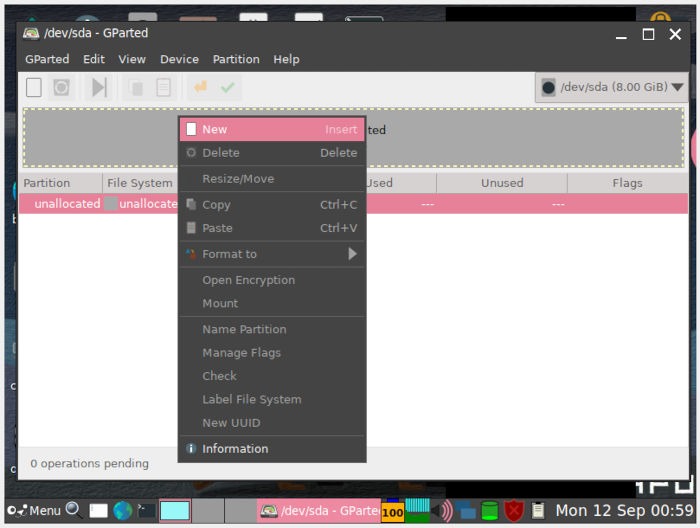
Task: Choose New from the context menu
Action: click(x=272, y=129)
